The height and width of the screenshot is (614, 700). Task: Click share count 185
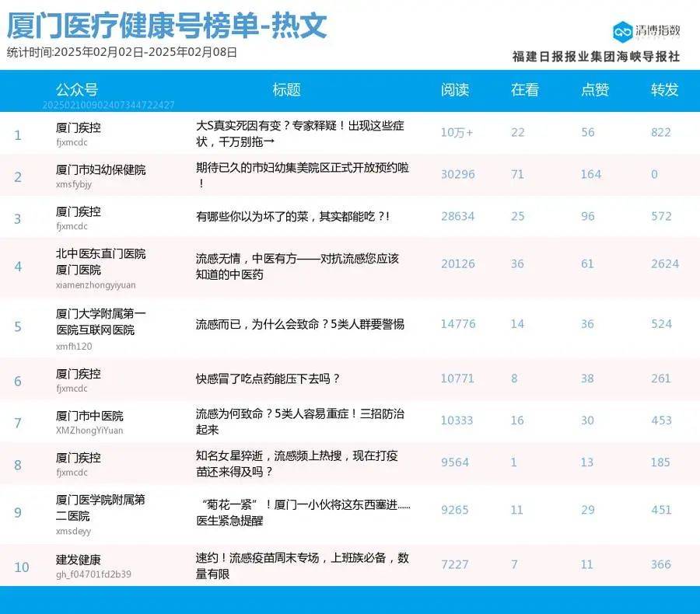coord(660,462)
